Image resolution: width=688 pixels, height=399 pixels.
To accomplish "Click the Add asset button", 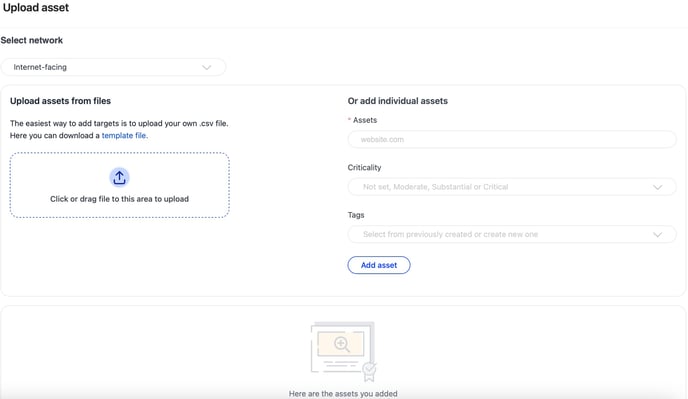I will pyautogui.click(x=379, y=265).
